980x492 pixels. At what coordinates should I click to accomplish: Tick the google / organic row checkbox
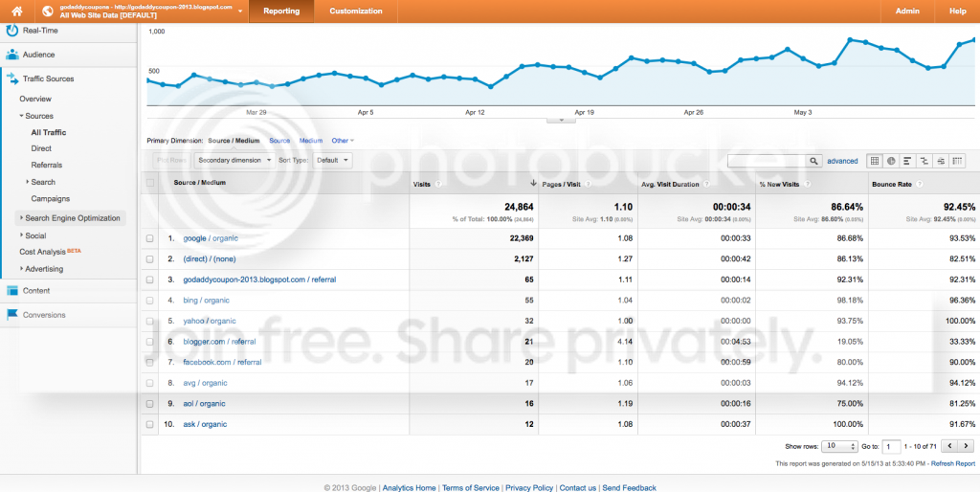point(150,238)
